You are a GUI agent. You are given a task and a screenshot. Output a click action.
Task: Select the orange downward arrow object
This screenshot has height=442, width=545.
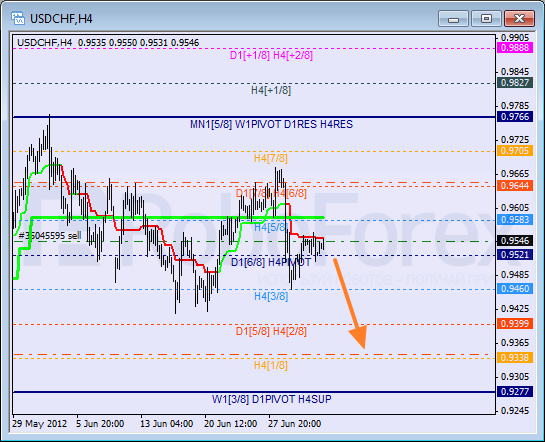pos(350,303)
